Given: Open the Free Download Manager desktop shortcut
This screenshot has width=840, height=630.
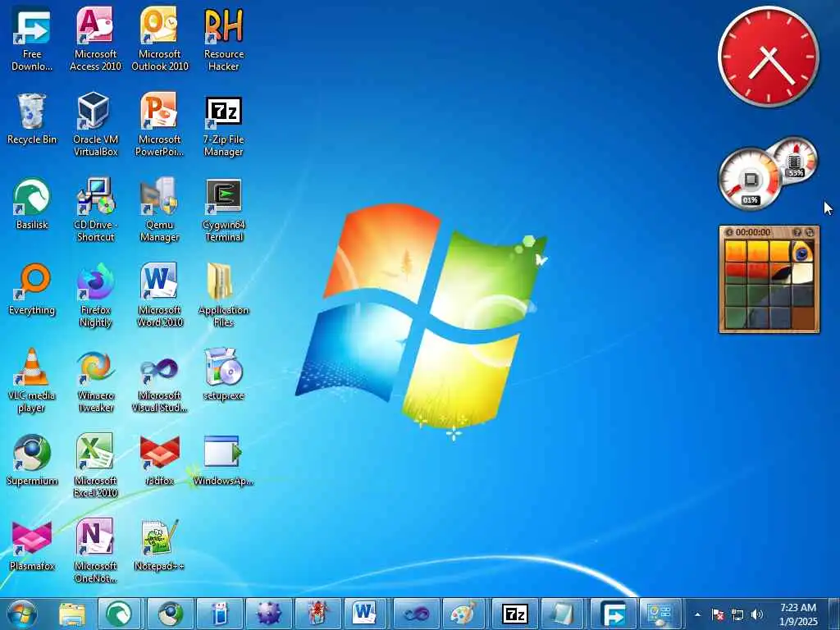Looking at the screenshot, I should point(32,39).
